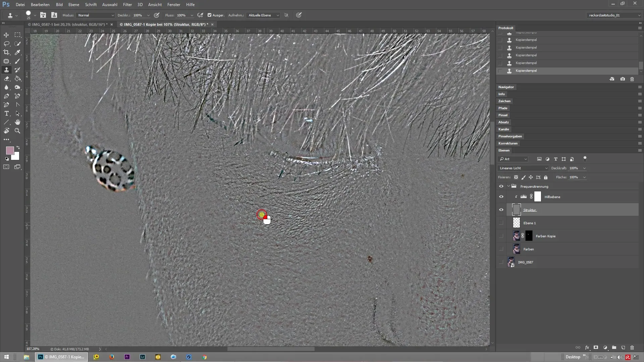Toggle lock all layer attributes icon

[546, 177]
